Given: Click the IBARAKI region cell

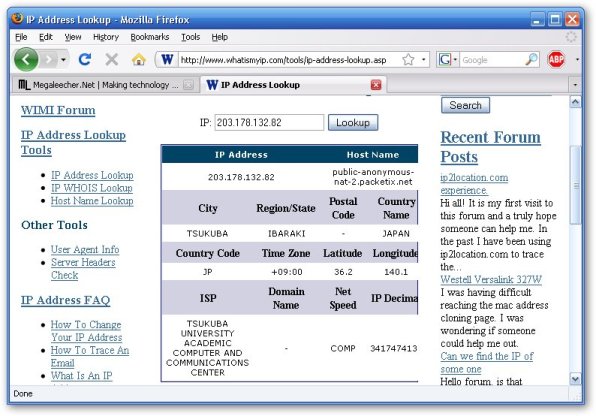Looking at the screenshot, I should [287, 233].
